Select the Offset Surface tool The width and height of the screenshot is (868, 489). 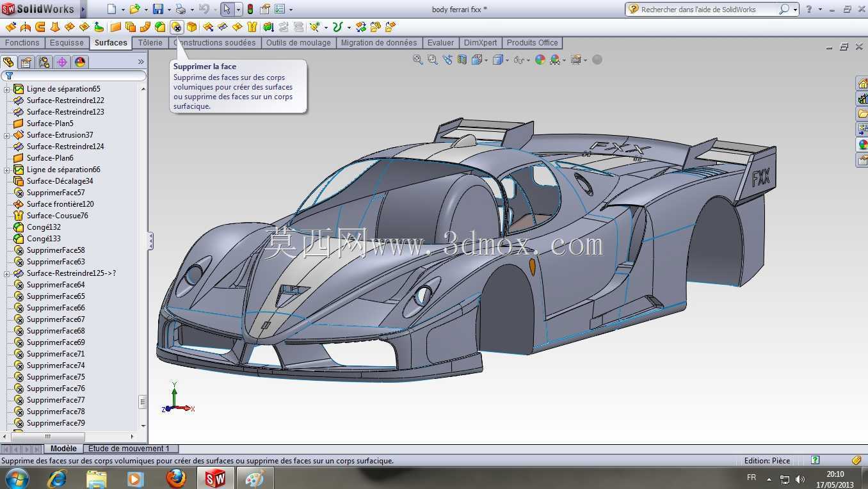(x=131, y=27)
